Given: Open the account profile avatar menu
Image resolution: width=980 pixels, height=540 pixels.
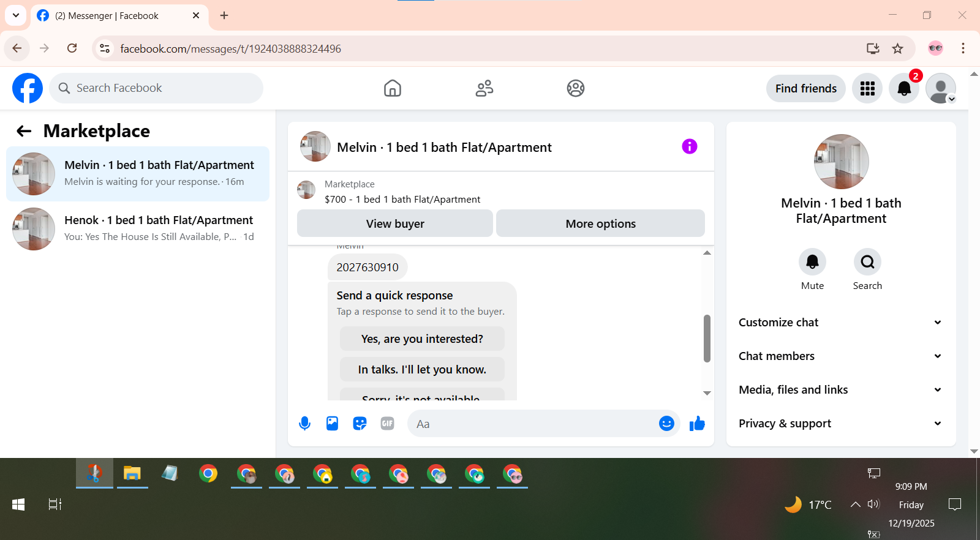Looking at the screenshot, I should tap(941, 88).
